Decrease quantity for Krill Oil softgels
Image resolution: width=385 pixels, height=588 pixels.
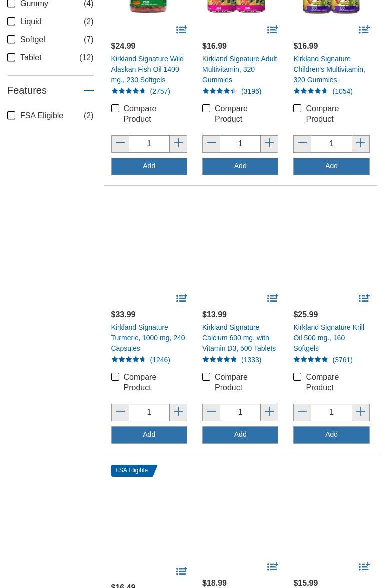(x=302, y=412)
